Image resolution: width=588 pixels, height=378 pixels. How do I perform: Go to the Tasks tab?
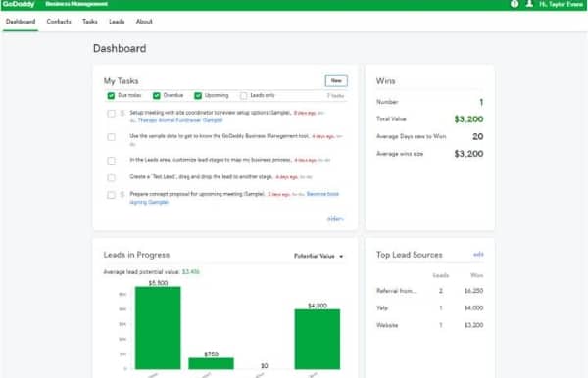coord(90,22)
